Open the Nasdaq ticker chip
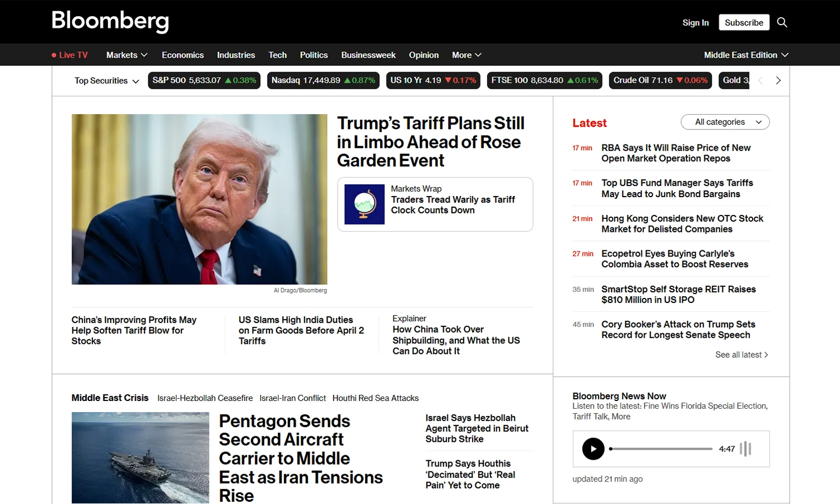The height and width of the screenshot is (504, 840). pyautogui.click(x=323, y=80)
